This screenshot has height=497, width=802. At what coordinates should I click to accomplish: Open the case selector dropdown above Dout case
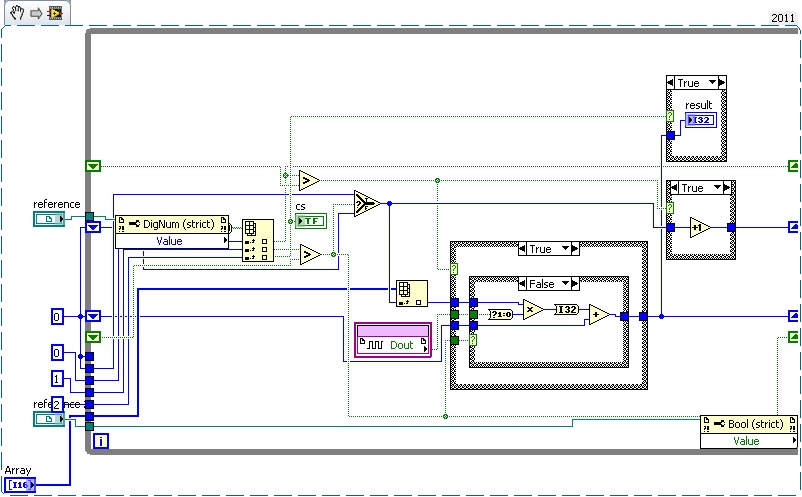[564, 249]
